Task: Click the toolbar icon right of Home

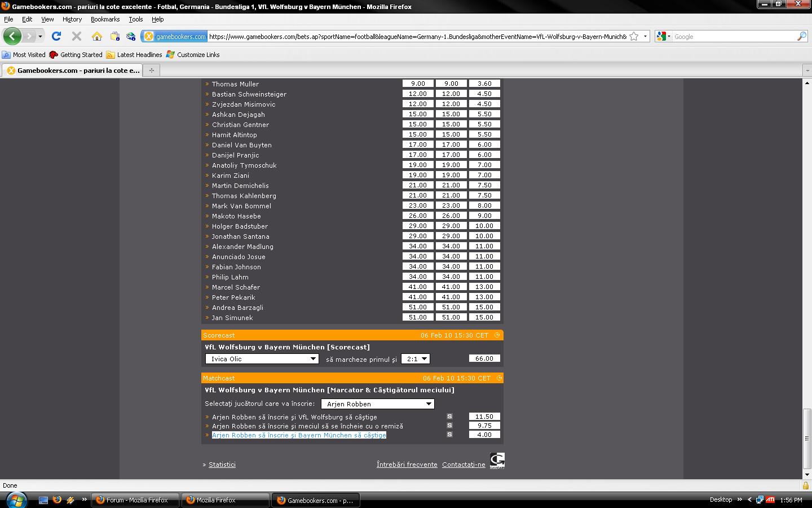Action: pos(114,36)
